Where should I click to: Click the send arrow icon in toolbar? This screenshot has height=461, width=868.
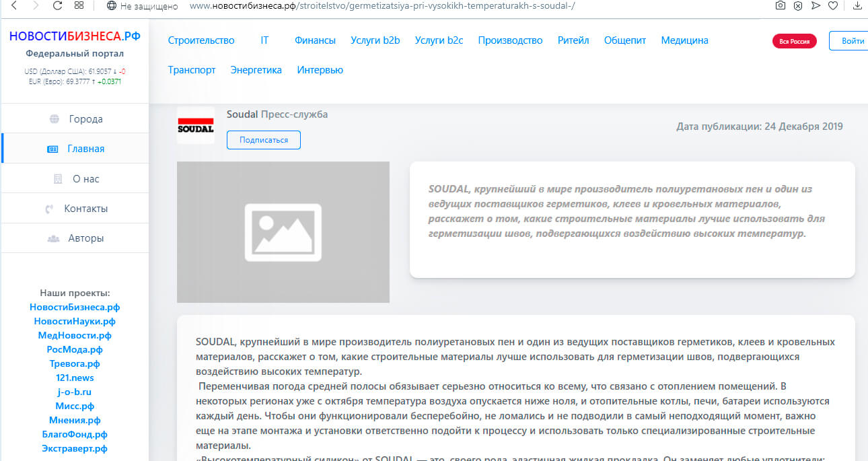[x=816, y=6]
